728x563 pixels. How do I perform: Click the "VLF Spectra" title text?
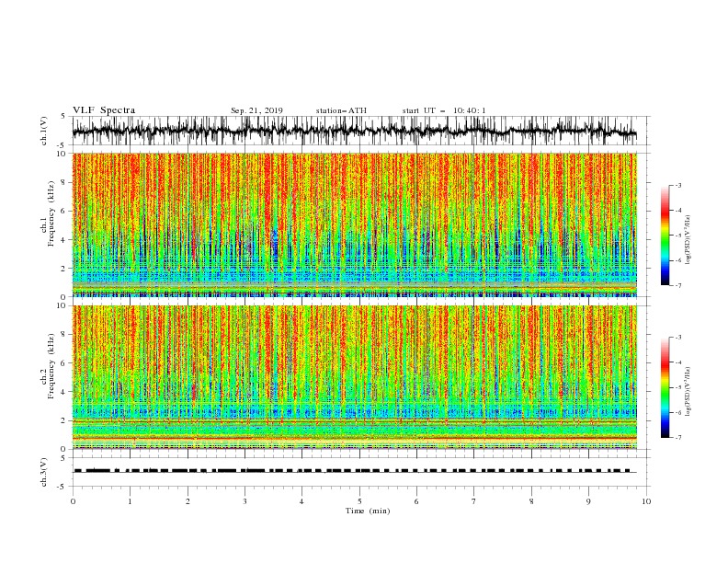[x=104, y=110]
